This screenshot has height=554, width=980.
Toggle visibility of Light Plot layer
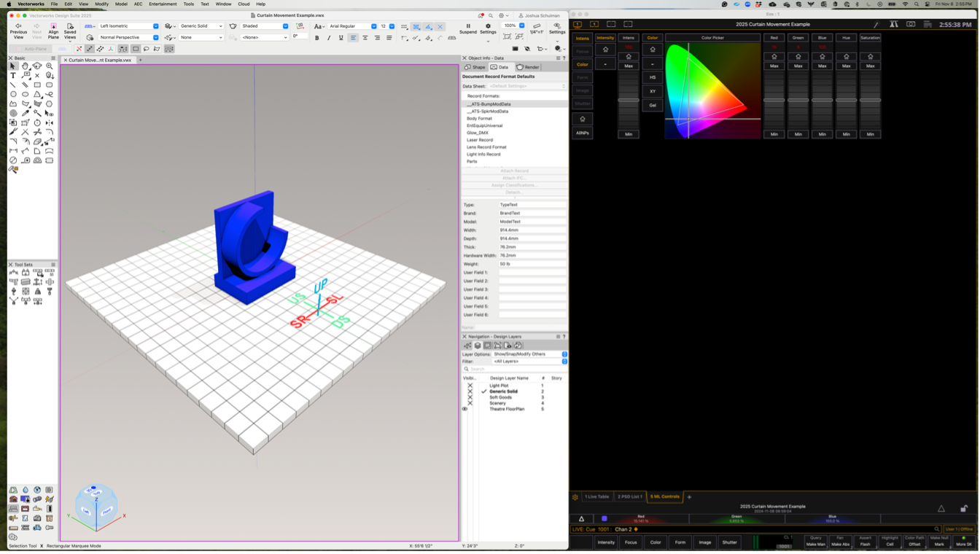[x=470, y=386]
